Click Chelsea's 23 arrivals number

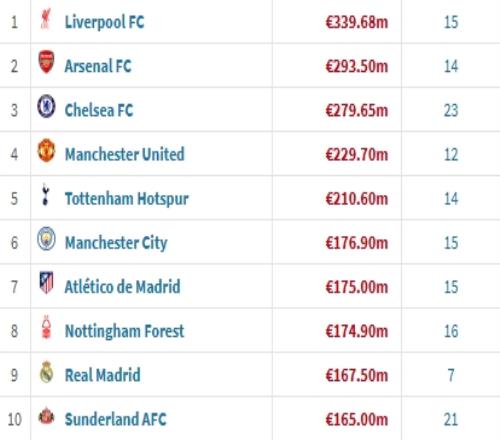451,110
